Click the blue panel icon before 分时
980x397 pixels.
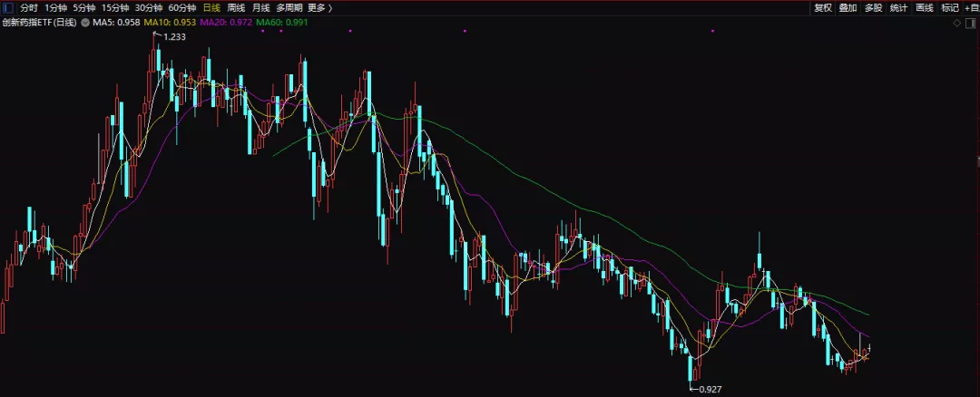(x=8, y=8)
